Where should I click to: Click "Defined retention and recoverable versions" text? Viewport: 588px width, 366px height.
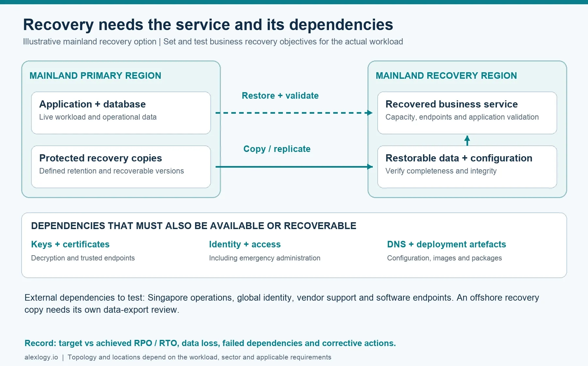pyautogui.click(x=112, y=171)
